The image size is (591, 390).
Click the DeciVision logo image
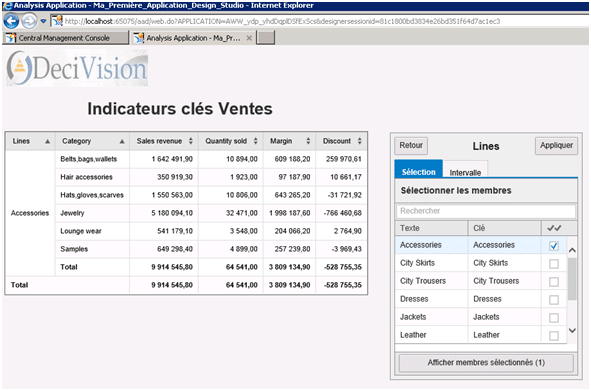pos(77,68)
